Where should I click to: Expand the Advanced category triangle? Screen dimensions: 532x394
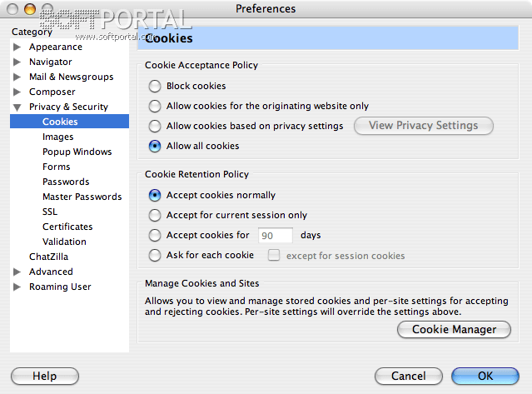coord(17,272)
